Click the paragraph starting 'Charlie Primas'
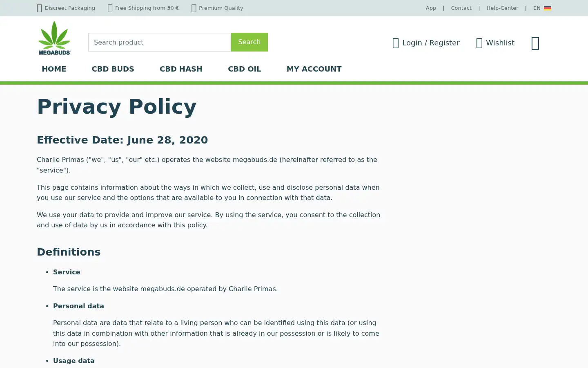This screenshot has width=588, height=368. point(207,165)
